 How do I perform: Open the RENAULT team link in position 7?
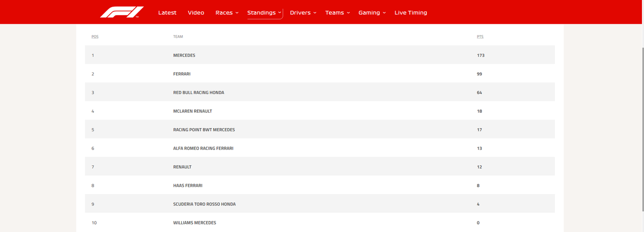(x=182, y=167)
